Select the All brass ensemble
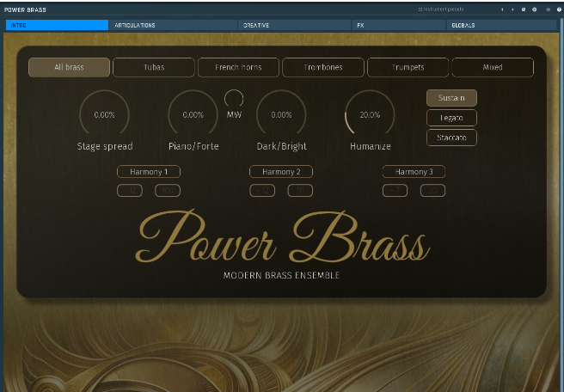Image resolution: width=564 pixels, height=392 pixels. pyautogui.click(x=69, y=67)
